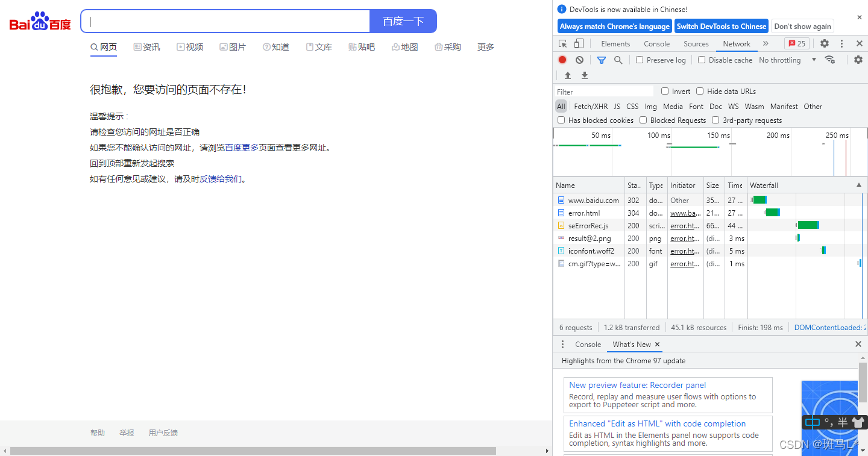Click the Baidu search input field

pyautogui.click(x=225, y=21)
